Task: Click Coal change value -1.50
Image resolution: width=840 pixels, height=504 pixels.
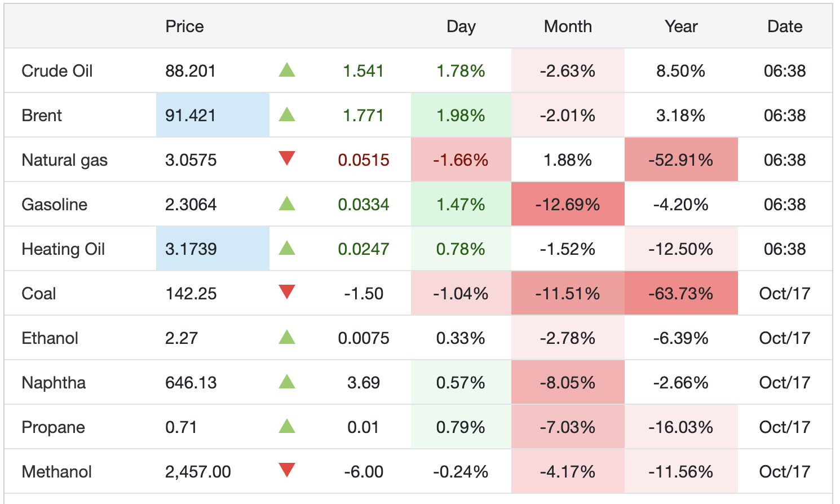Action: [x=364, y=294]
